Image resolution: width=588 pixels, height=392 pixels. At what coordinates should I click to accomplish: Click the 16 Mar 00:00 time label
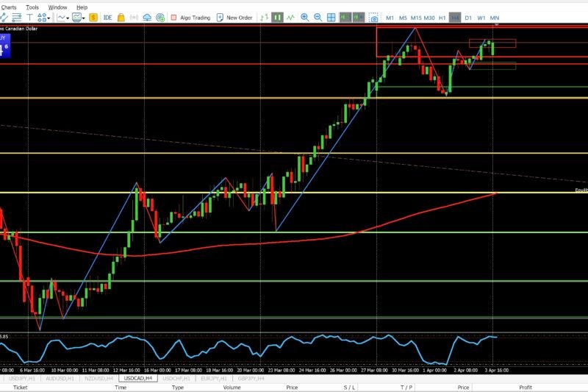(x=157, y=370)
